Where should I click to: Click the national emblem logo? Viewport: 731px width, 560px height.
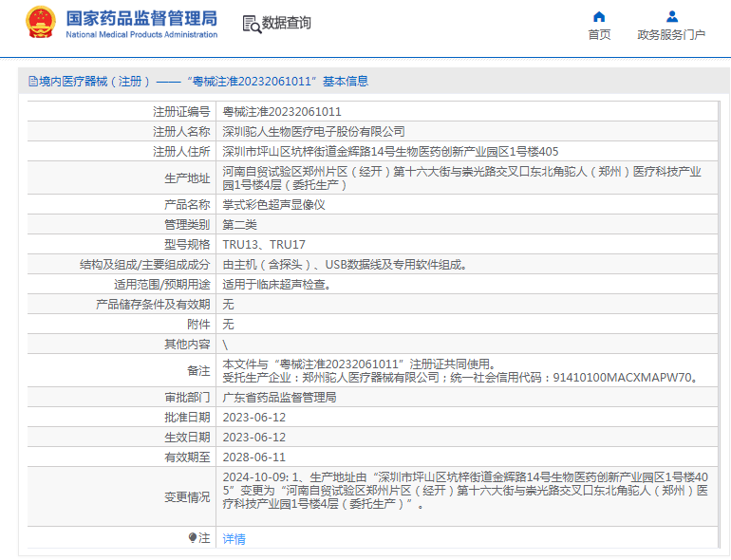(41, 22)
